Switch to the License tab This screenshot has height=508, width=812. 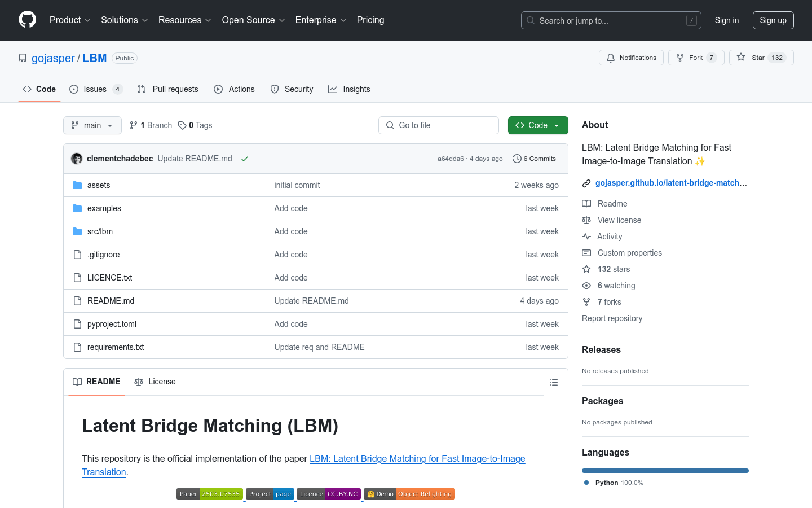click(x=155, y=382)
